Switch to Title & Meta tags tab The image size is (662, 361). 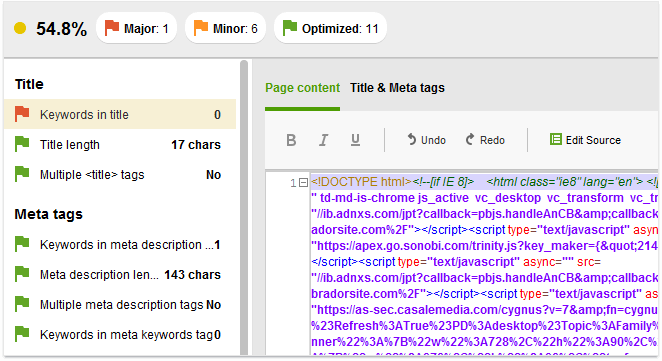[x=397, y=88]
